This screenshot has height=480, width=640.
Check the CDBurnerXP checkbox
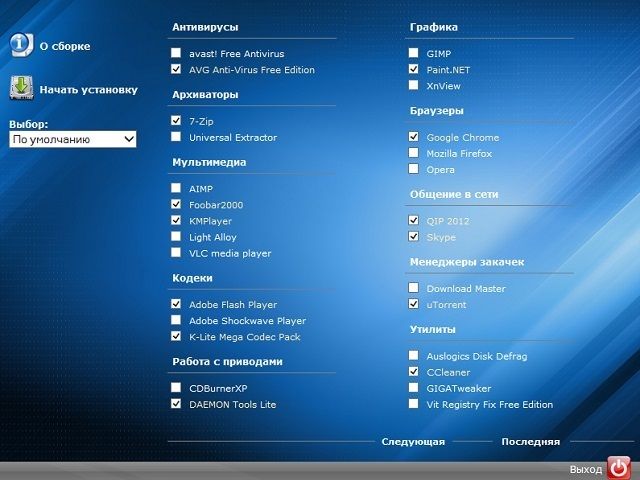tap(176, 387)
